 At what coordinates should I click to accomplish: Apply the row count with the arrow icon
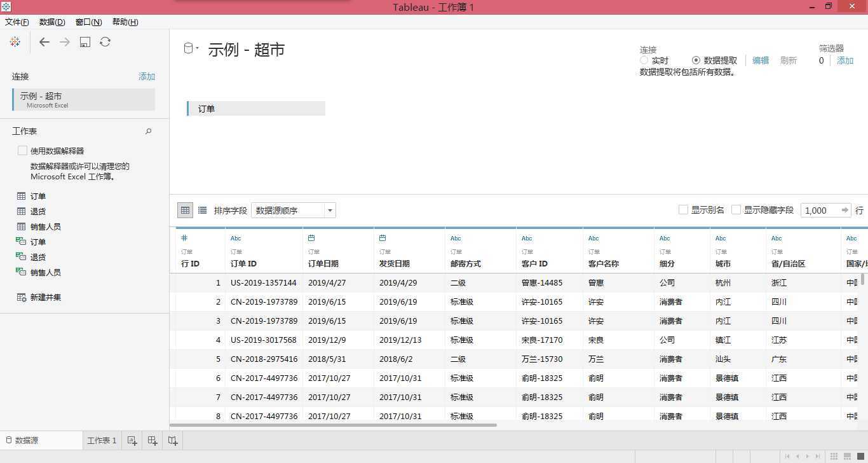pyautogui.click(x=844, y=210)
